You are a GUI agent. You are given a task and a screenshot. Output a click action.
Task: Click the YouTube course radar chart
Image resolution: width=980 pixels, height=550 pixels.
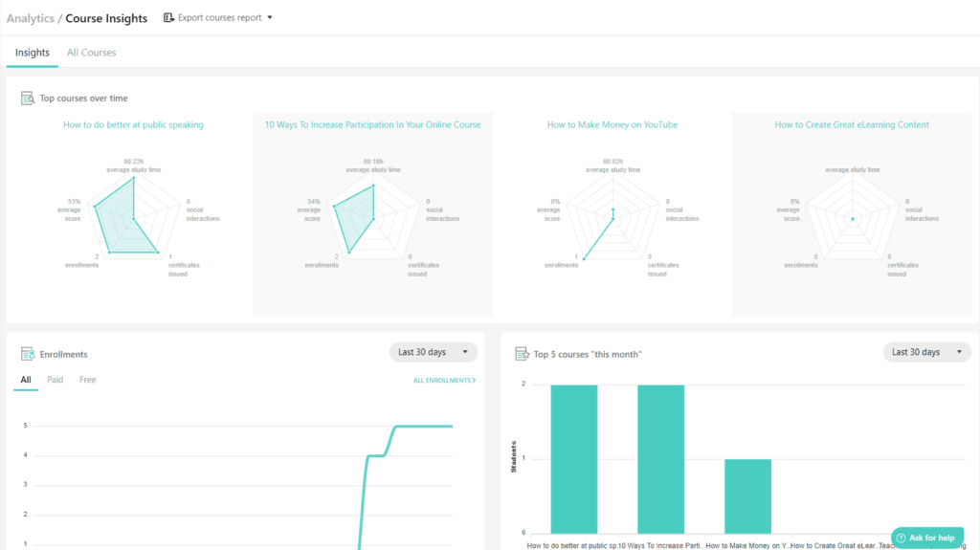tap(612, 219)
